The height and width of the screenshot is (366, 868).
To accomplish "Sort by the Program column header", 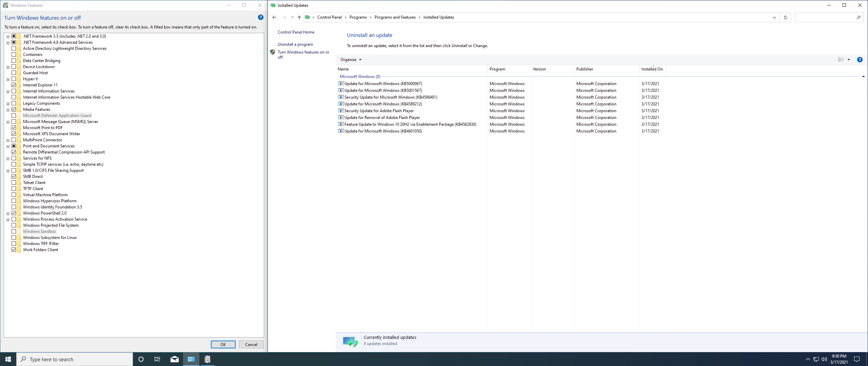I will coord(509,69).
